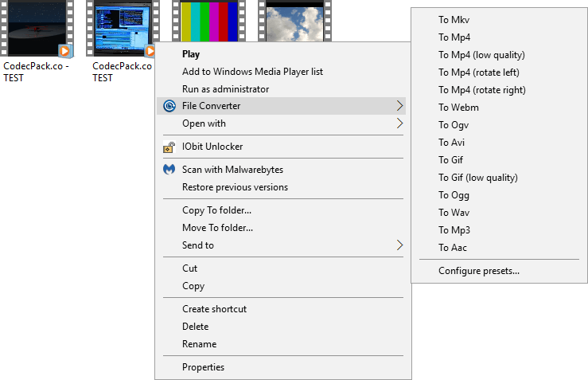
Task: Click the Malwarebytes logo icon
Action: tap(169, 170)
